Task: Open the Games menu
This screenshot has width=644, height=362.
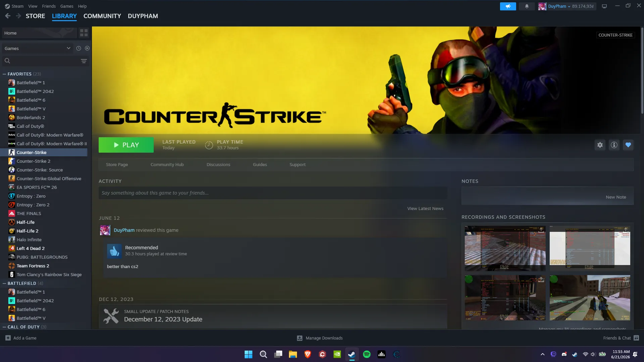Action: pyautogui.click(x=67, y=6)
